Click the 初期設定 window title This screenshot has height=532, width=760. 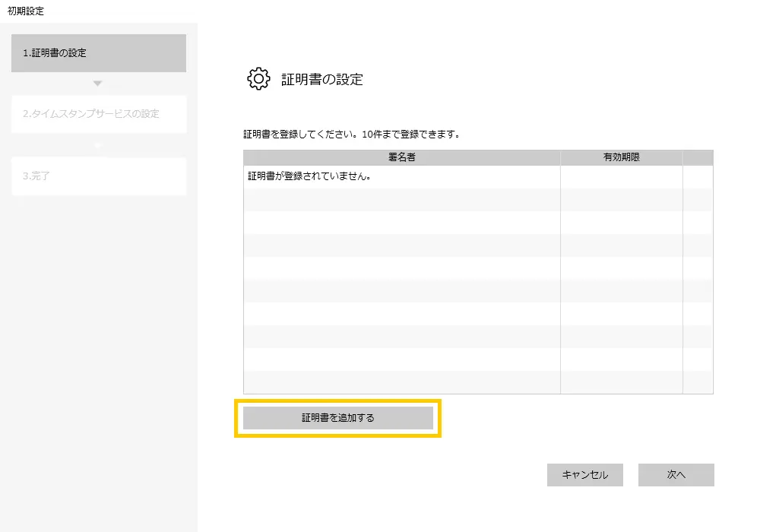tap(26, 11)
